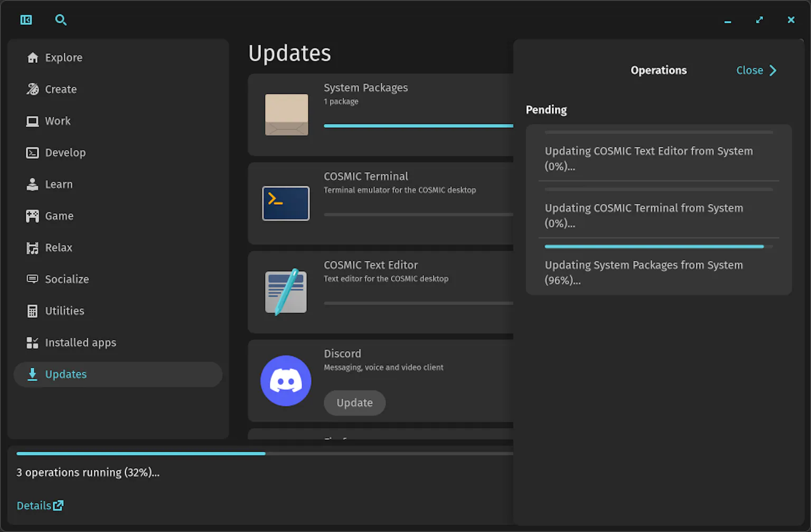Select the Discord app icon

point(286,381)
